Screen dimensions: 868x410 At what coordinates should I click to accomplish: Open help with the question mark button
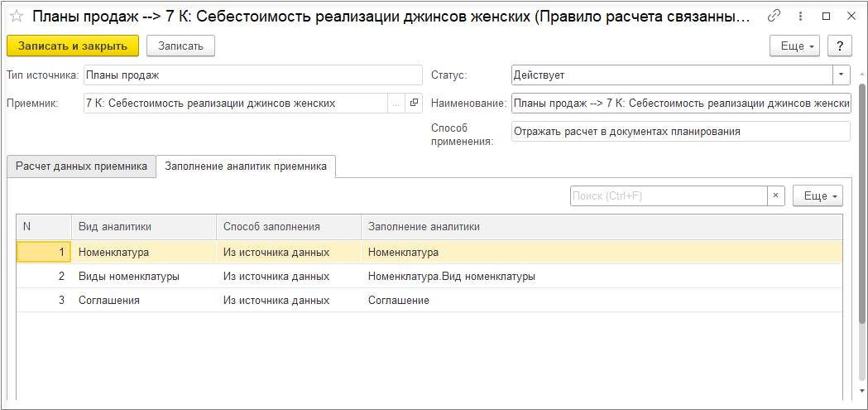coord(840,46)
